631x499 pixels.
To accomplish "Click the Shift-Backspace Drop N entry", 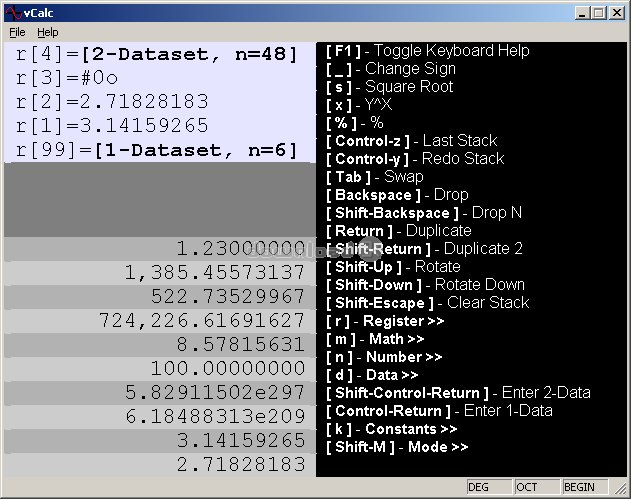I will coord(423,213).
